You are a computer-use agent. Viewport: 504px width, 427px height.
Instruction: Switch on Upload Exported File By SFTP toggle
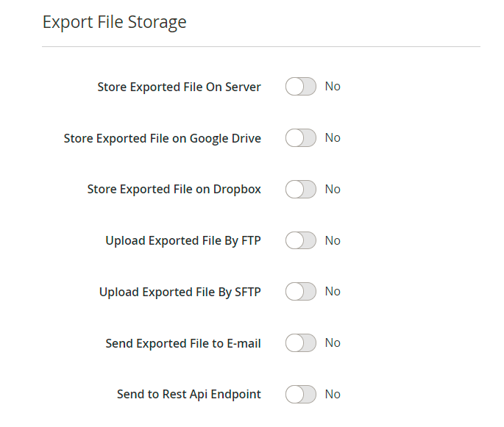point(300,292)
